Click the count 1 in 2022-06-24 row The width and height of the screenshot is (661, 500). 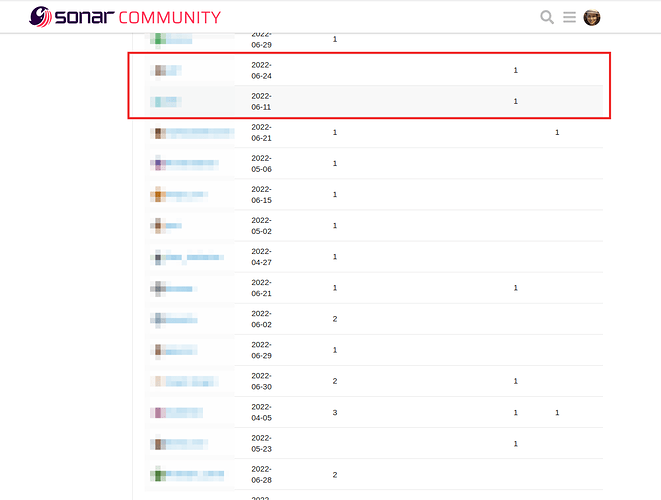click(x=516, y=70)
